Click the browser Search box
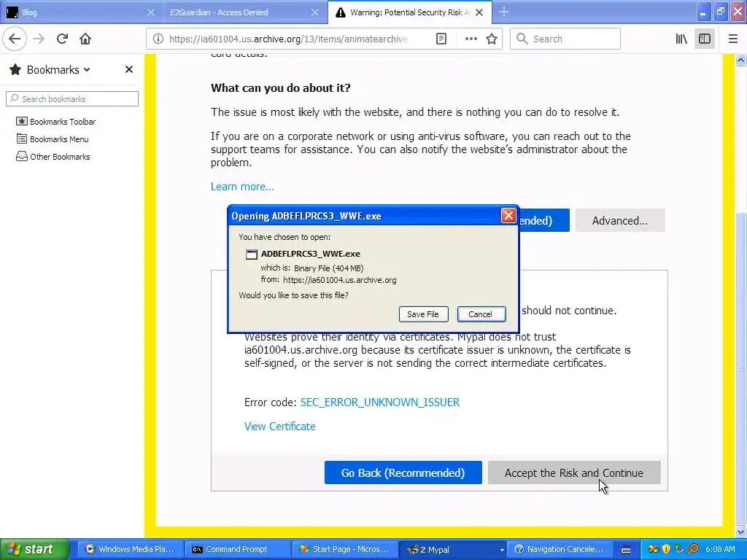The image size is (747, 560). pyautogui.click(x=565, y=39)
